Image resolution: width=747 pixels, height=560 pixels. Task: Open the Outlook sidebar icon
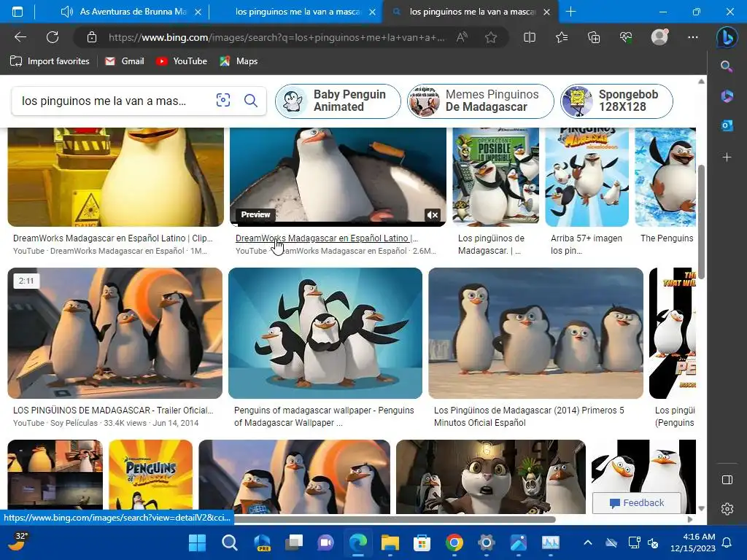point(727,125)
